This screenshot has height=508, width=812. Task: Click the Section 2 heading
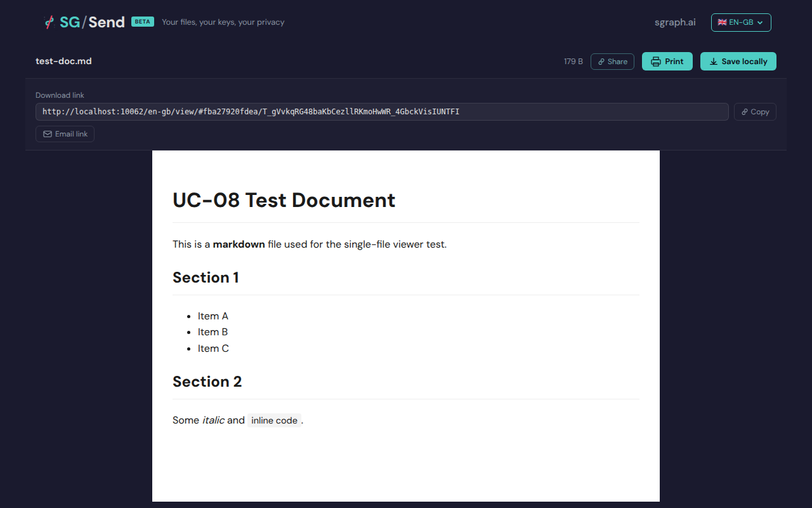[x=207, y=382]
